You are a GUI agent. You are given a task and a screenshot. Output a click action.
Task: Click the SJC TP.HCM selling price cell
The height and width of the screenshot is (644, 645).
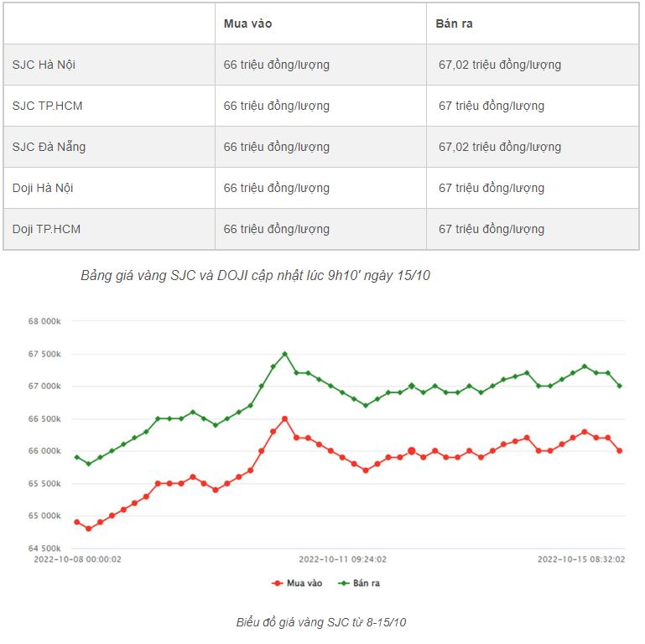pyautogui.click(x=491, y=106)
